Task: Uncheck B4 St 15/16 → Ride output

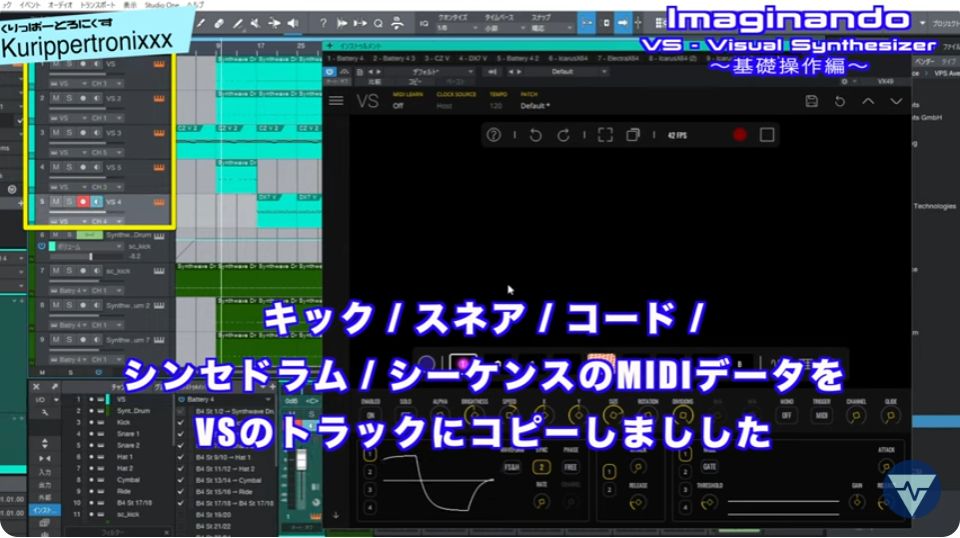Action: click(x=181, y=491)
